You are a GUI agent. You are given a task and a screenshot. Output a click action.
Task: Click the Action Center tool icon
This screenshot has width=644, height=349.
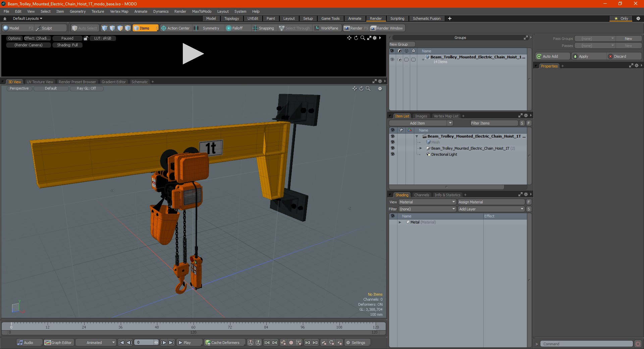[x=164, y=28]
